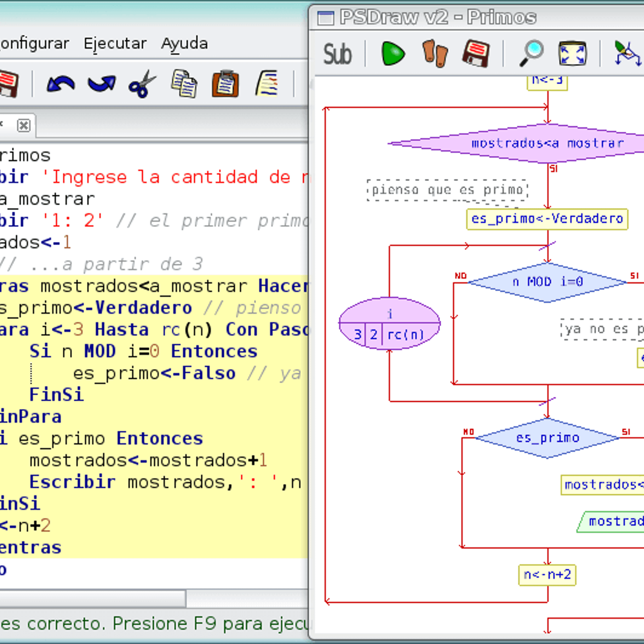Open the Ayuda menu

coord(184,43)
